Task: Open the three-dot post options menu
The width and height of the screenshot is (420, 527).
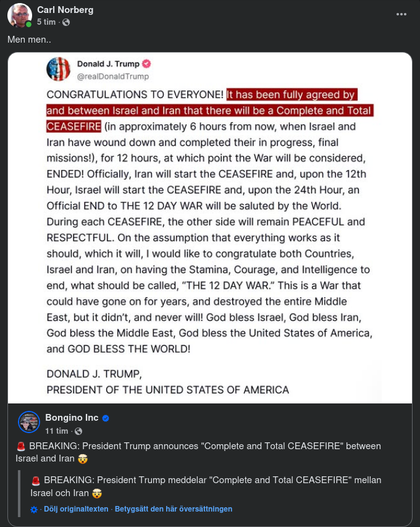Action: [x=401, y=14]
